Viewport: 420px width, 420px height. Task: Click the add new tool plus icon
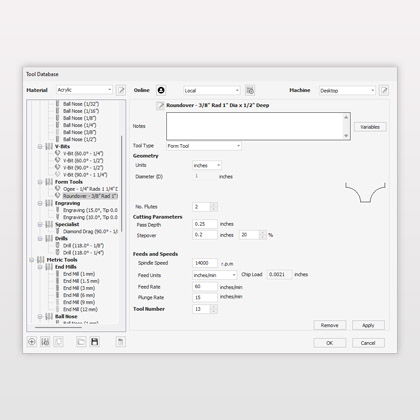[32, 342]
